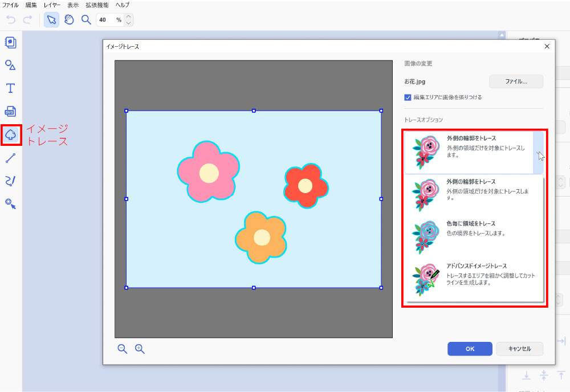
Task: Click the zoom percentage input field
Action: coord(106,20)
